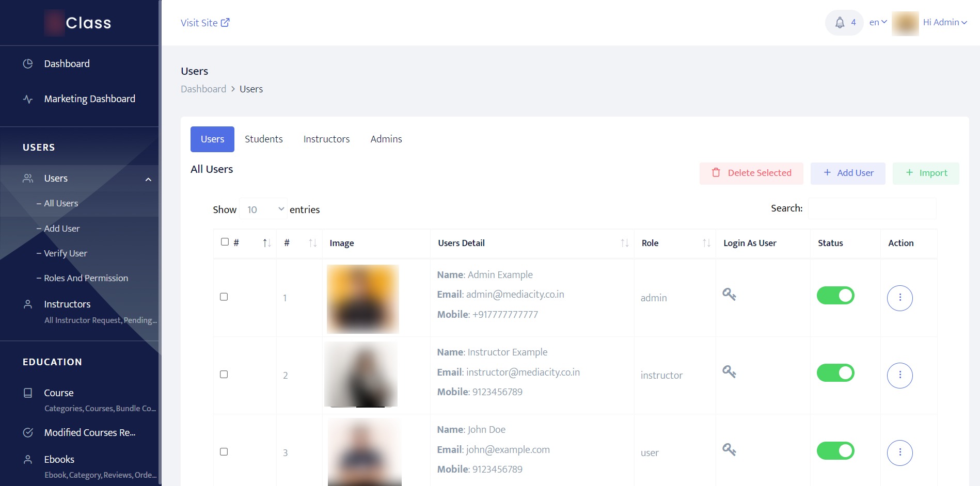Click the Instructors icon in sidebar

[x=28, y=304]
